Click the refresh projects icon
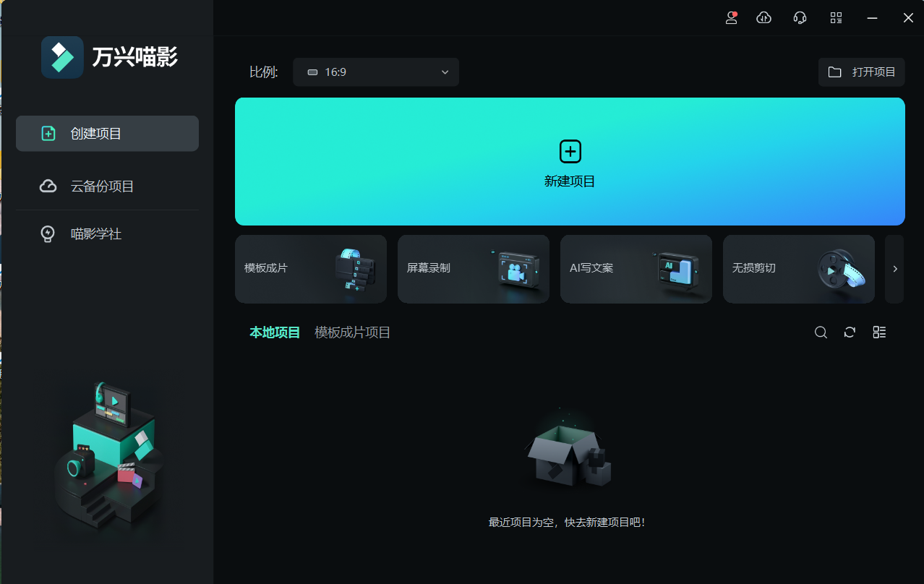The height and width of the screenshot is (584, 924). (x=850, y=332)
